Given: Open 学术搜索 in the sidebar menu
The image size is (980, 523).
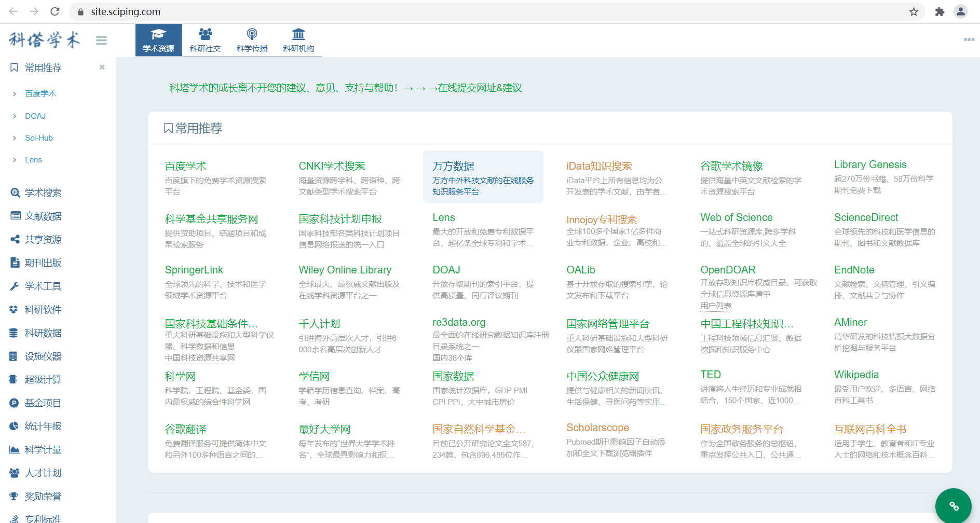Looking at the screenshot, I should (43, 193).
